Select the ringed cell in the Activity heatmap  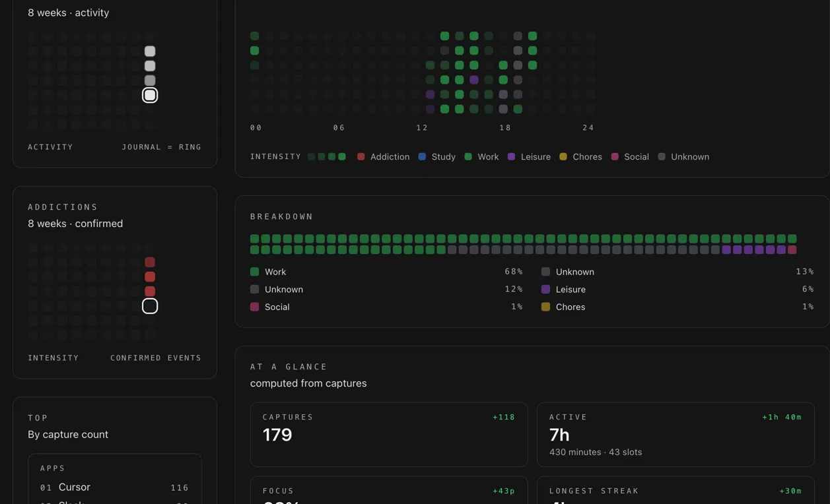click(150, 95)
